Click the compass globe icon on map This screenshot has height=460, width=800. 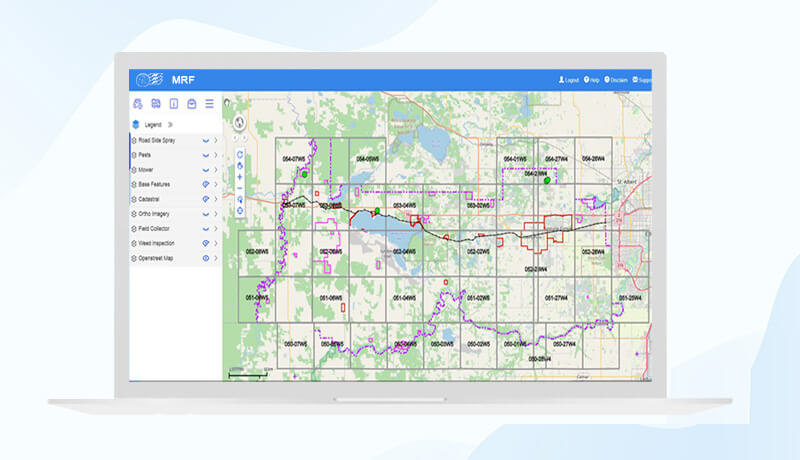pyautogui.click(x=239, y=122)
